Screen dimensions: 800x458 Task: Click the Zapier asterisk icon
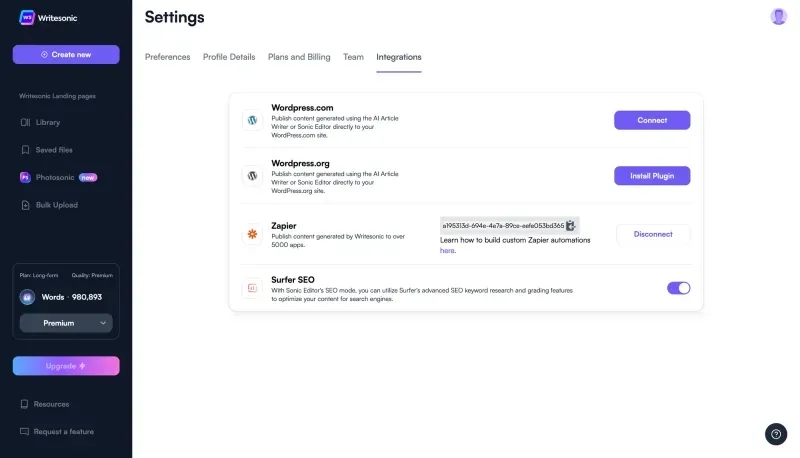[x=252, y=234]
